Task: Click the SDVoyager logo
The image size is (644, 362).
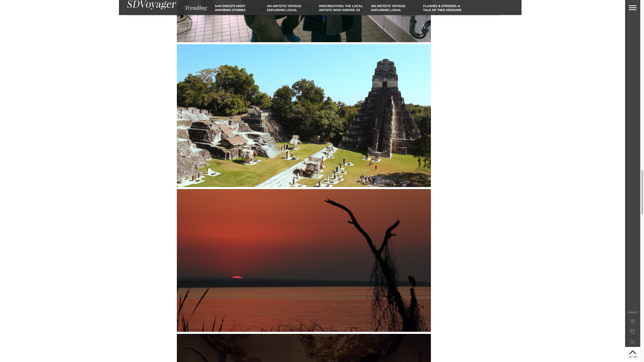Action: coord(151,5)
